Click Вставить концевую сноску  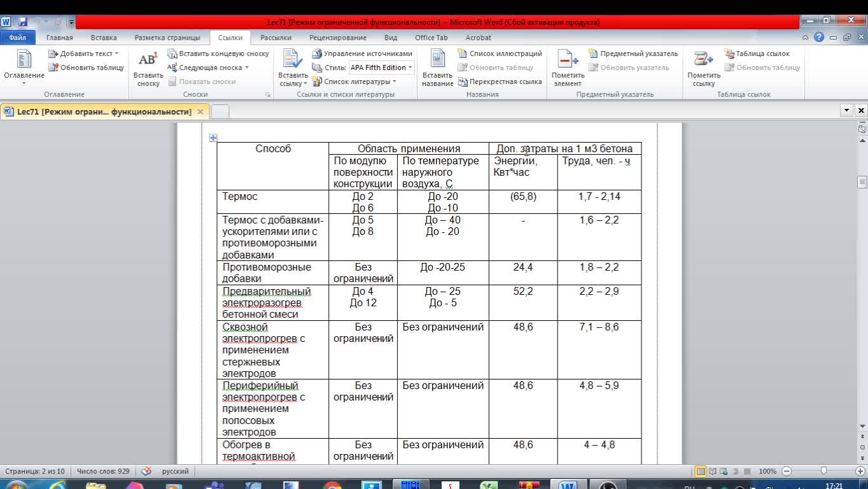coord(218,53)
